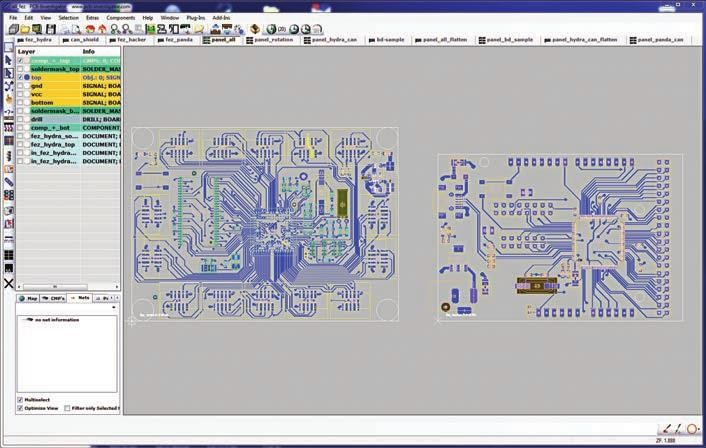Enable the drill layer checkbox

point(20,119)
